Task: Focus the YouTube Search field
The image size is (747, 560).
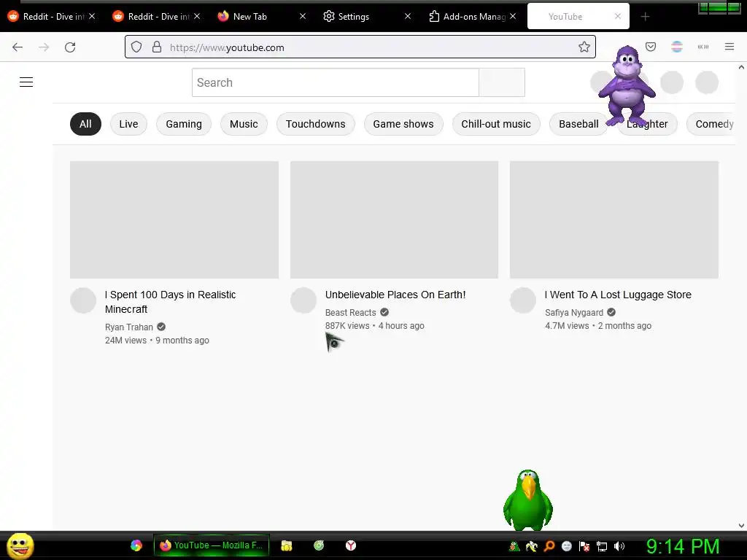Action: click(x=336, y=82)
